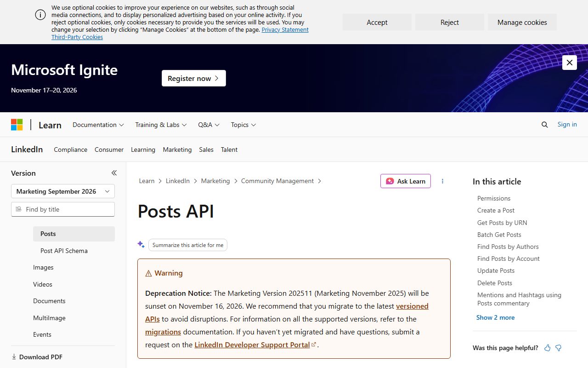Click the Sign in link
The image size is (588, 368).
567,124
